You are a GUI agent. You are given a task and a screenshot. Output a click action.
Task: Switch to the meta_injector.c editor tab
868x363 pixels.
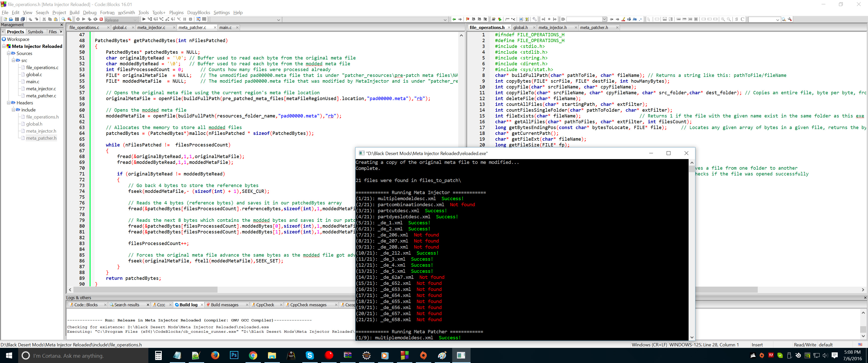pyautogui.click(x=151, y=28)
